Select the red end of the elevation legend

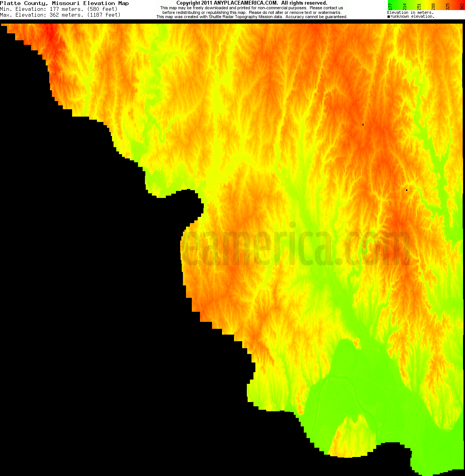(x=463, y=3)
